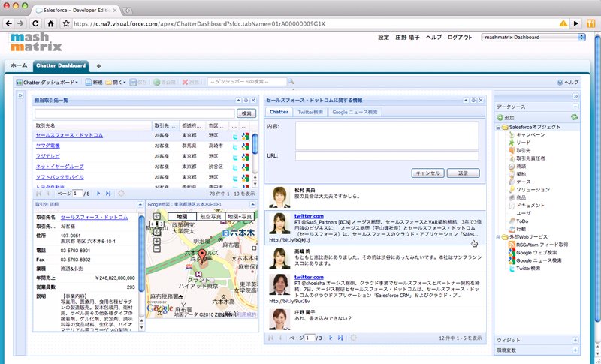Viewport: 601px width, 364px height.
Task: Click the yellow warning icon in address bar
Action: click(563, 23)
